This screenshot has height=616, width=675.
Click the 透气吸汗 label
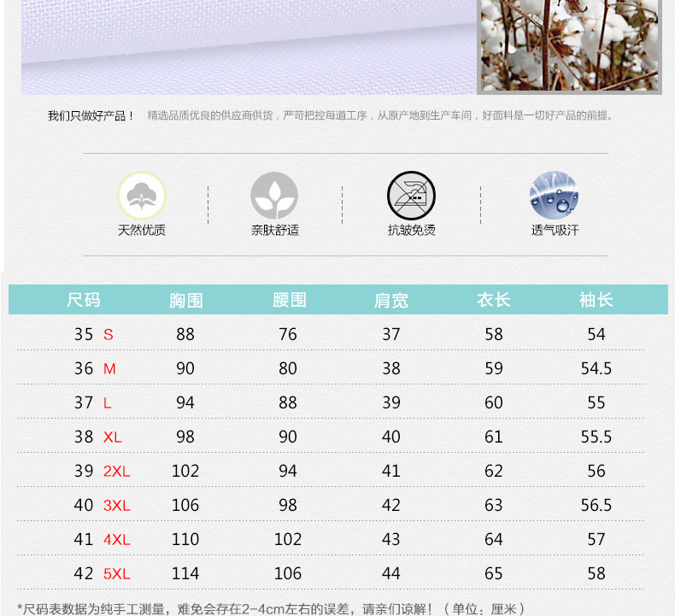(x=555, y=231)
